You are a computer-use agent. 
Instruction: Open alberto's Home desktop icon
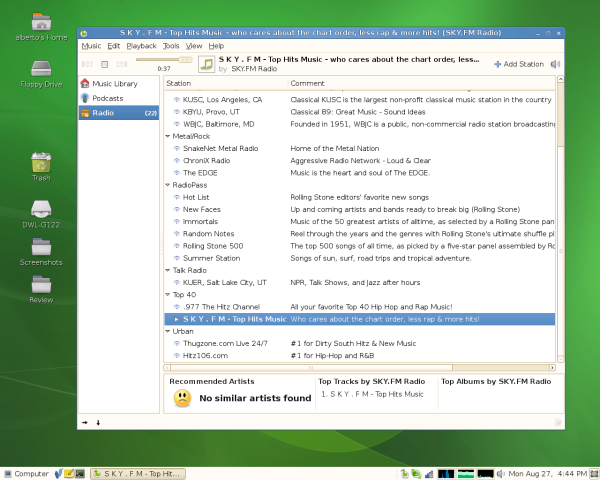click(41, 27)
